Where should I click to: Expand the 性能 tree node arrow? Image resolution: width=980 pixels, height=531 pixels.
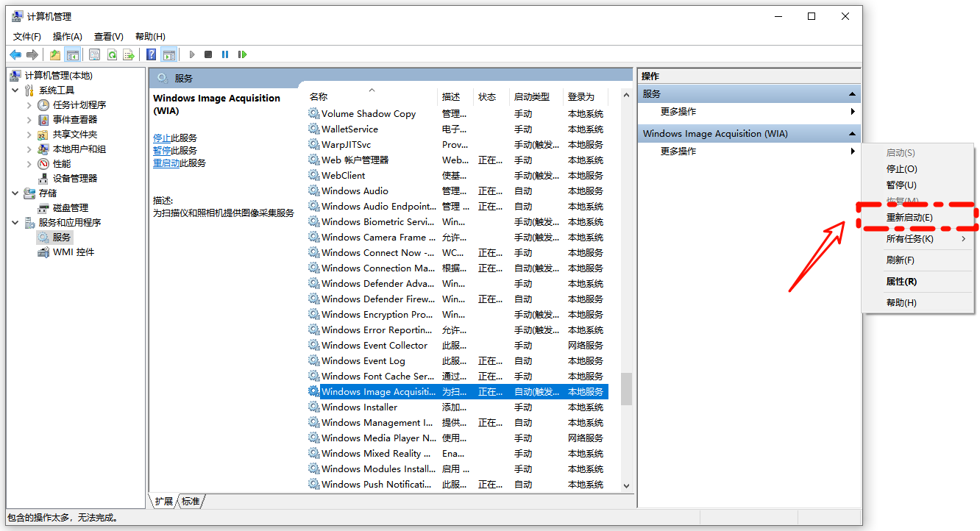click(29, 164)
